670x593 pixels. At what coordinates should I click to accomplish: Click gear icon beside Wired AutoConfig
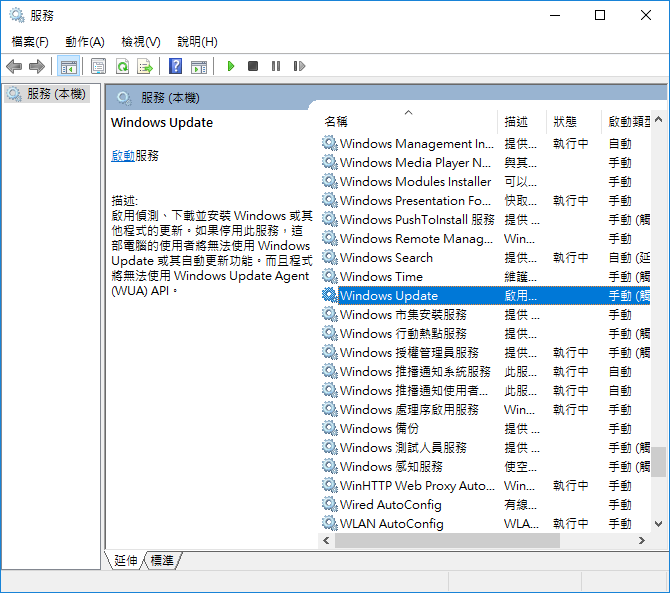[x=329, y=504]
